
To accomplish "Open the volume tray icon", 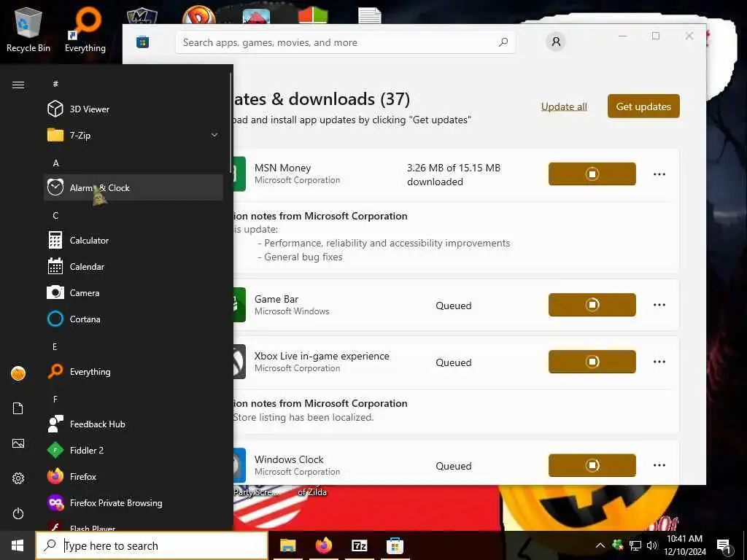I will tap(651, 545).
